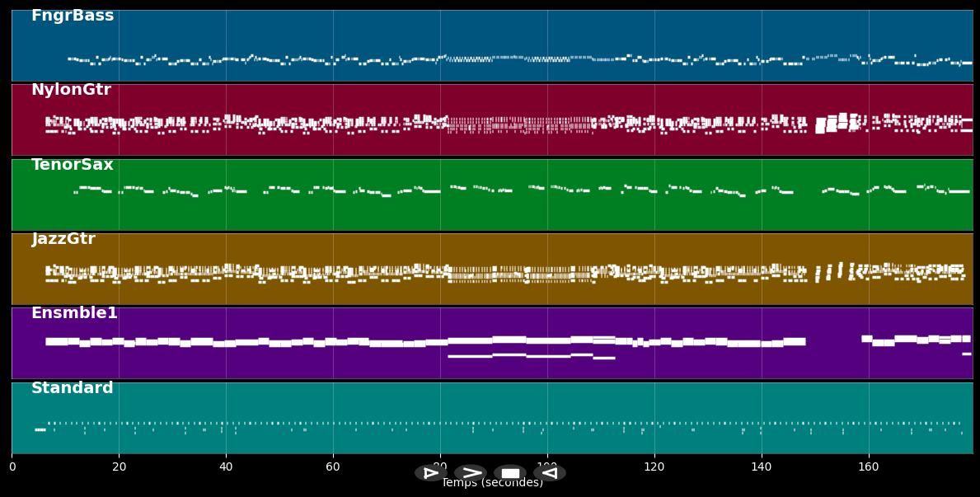The width and height of the screenshot is (980, 497).
Task: Click the 120-second tick label
Action: click(x=654, y=467)
